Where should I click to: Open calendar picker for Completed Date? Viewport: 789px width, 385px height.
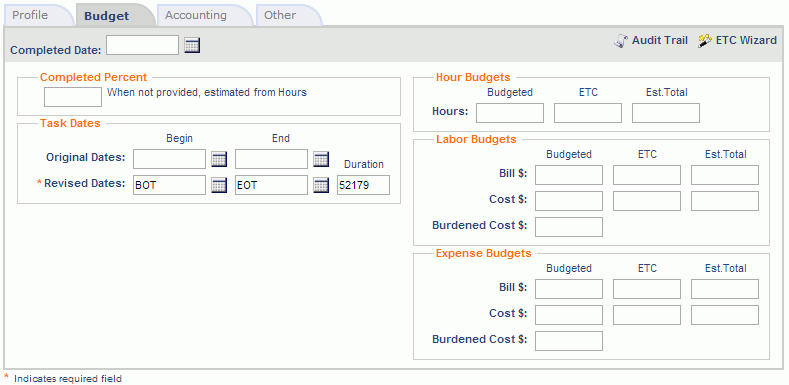[192, 46]
